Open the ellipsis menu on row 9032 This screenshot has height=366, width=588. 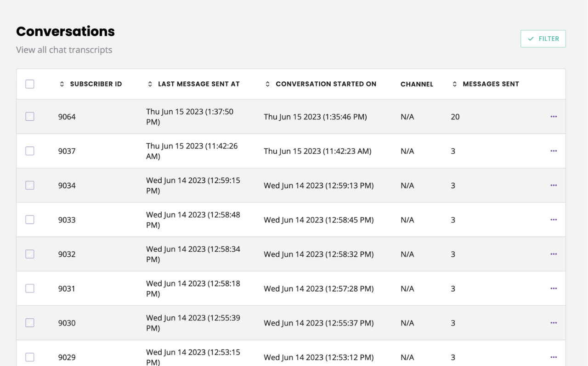coord(554,254)
